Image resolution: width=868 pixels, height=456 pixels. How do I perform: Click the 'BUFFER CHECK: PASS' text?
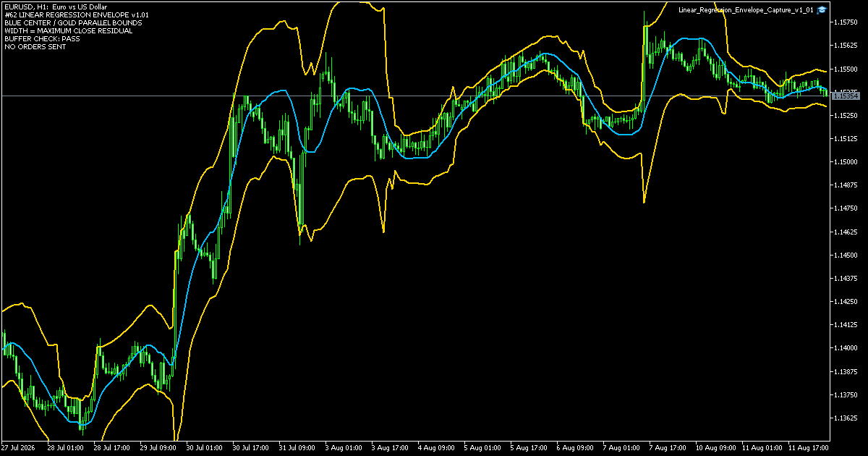[x=42, y=38]
